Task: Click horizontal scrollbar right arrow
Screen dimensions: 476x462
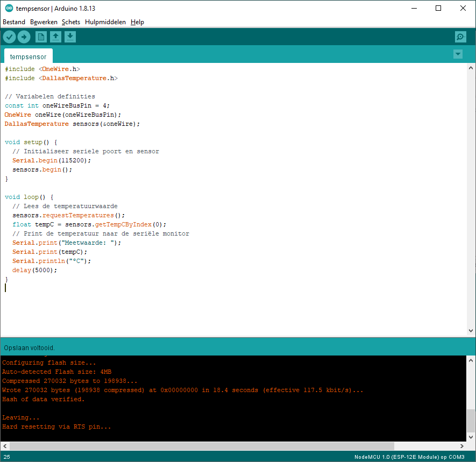Action: pos(461,446)
